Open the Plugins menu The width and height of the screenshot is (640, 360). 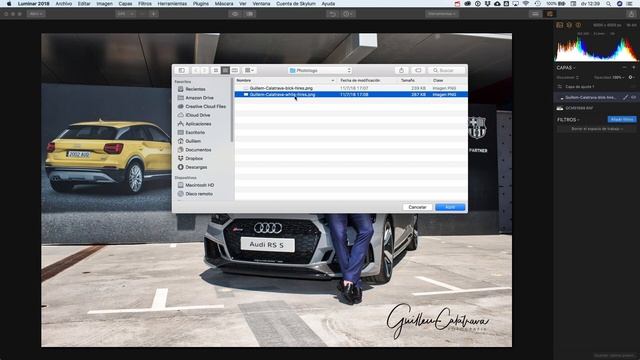pyautogui.click(x=200, y=4)
